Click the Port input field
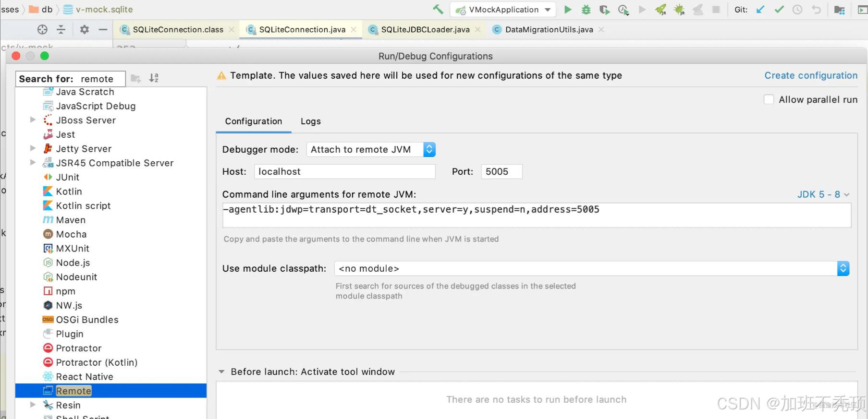The height and width of the screenshot is (419, 868). (501, 171)
